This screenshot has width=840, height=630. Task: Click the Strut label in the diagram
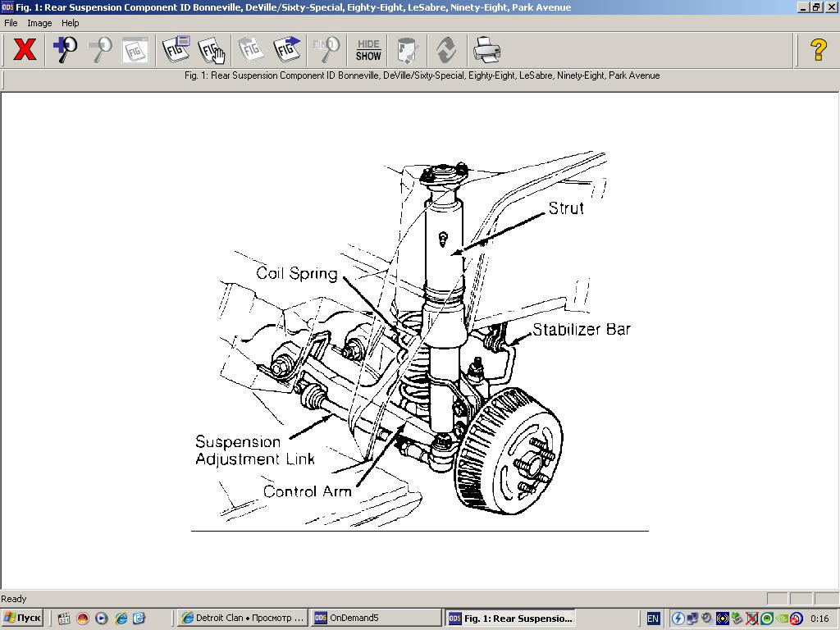click(x=566, y=208)
